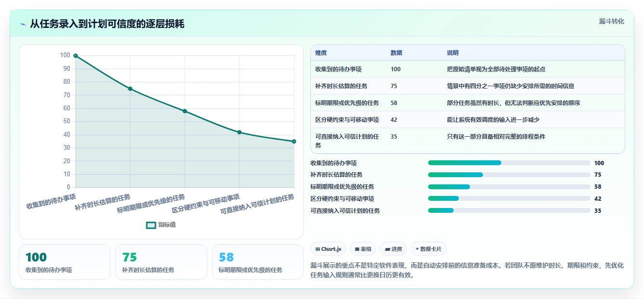Click the progress list value 75
644x299 pixels.
click(598, 175)
